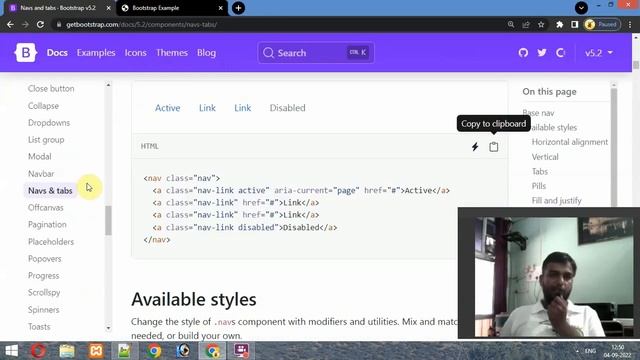Toggle the browser side panel icon
This screenshot has height=360, width=640.
tap(574, 24)
